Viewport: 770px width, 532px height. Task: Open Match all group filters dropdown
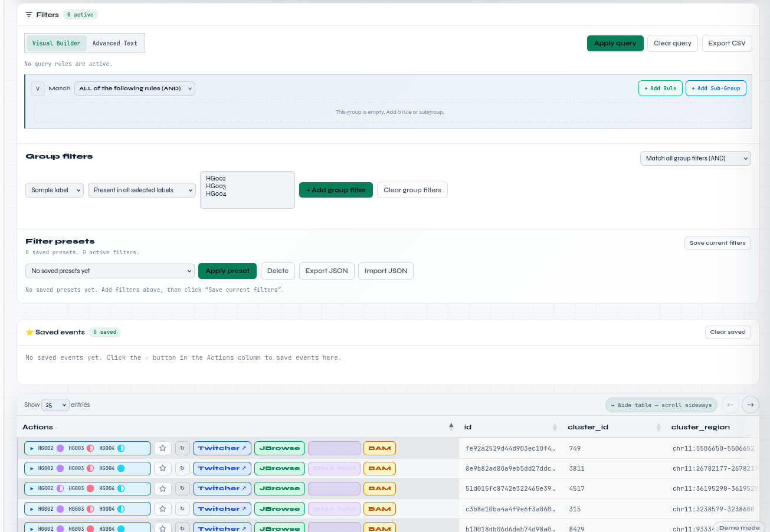pyautogui.click(x=695, y=158)
